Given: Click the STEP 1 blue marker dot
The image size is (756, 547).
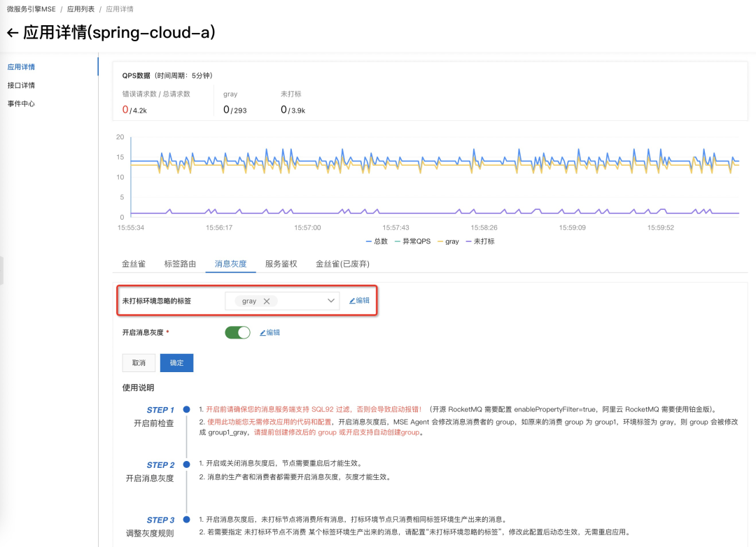Looking at the screenshot, I should [x=187, y=410].
